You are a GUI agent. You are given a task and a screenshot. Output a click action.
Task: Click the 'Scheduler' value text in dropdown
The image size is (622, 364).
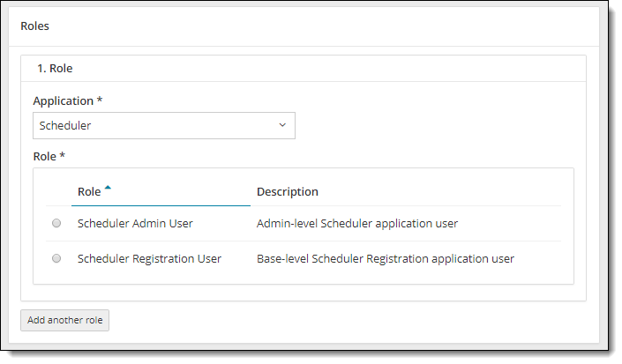[x=65, y=125]
